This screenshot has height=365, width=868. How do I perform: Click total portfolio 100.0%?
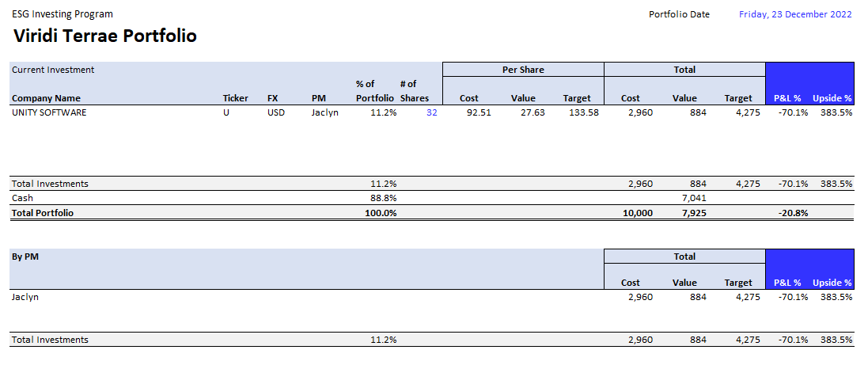point(381,213)
